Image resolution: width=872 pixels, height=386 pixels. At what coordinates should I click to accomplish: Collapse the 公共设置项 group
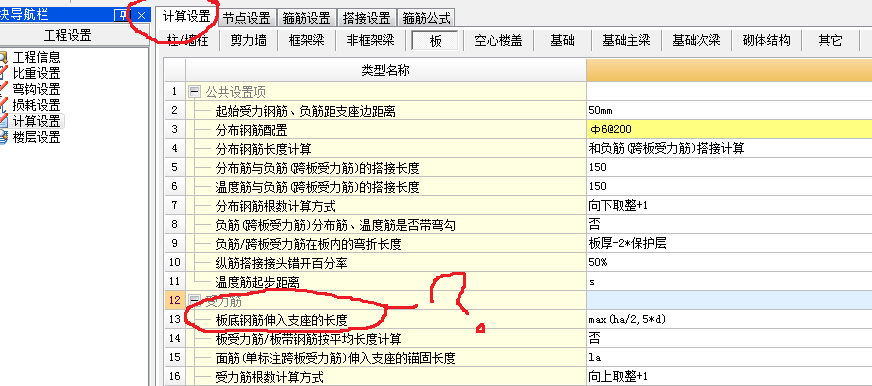tap(195, 92)
